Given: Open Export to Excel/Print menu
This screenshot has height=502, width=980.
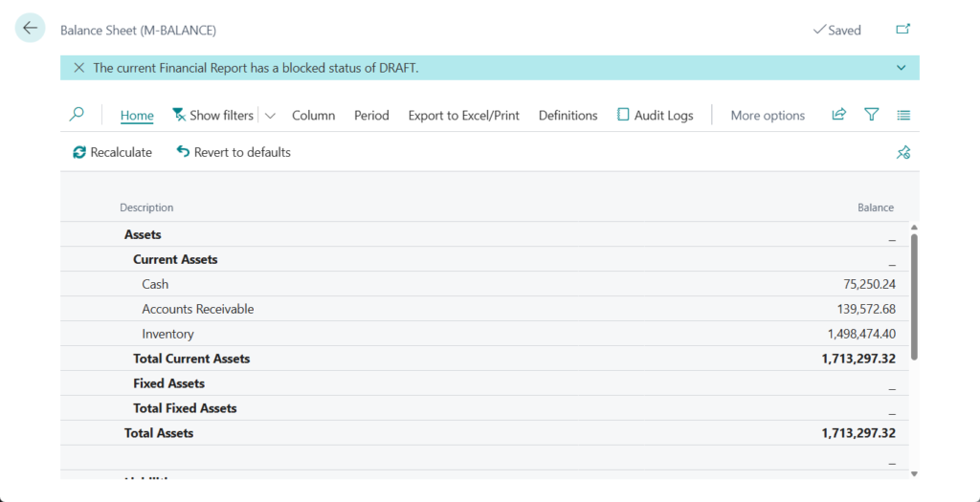Looking at the screenshot, I should coord(463,116).
